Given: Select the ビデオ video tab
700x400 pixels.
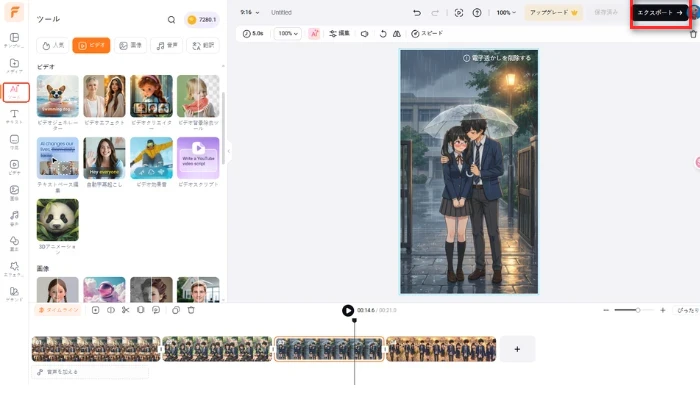Looking at the screenshot, I should (91, 45).
